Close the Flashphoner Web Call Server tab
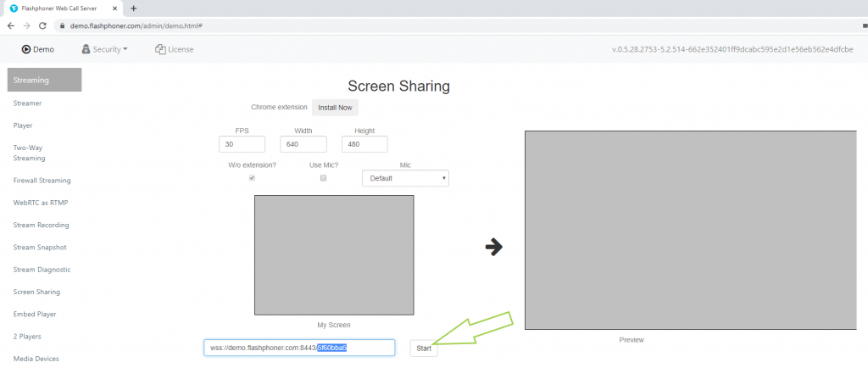The image size is (868, 368). [114, 8]
